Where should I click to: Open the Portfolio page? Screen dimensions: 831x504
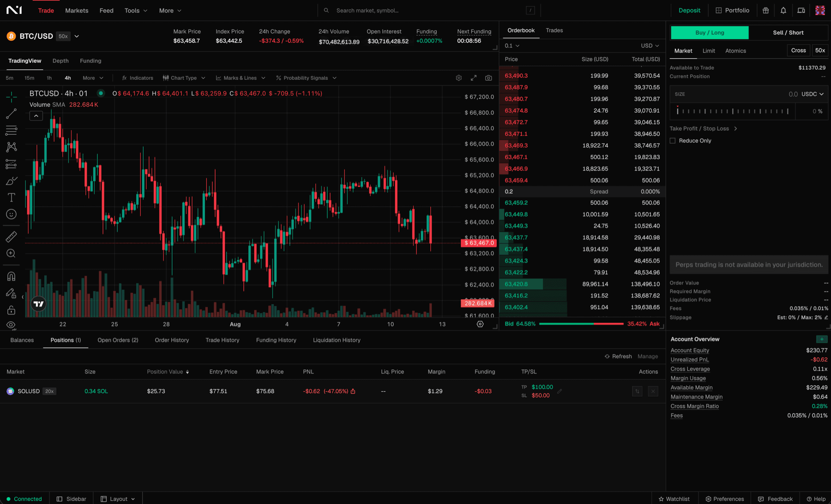pyautogui.click(x=732, y=10)
